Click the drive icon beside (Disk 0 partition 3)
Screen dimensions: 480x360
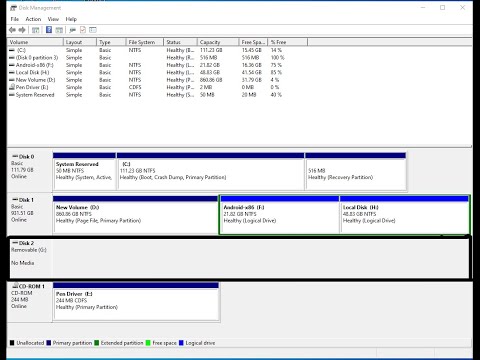pyautogui.click(x=12, y=58)
